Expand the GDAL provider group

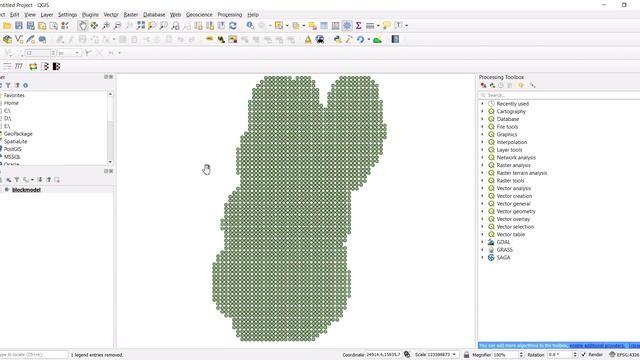tap(482, 242)
